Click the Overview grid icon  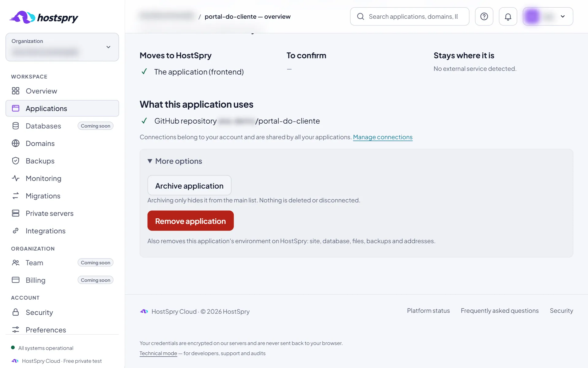coord(16,91)
